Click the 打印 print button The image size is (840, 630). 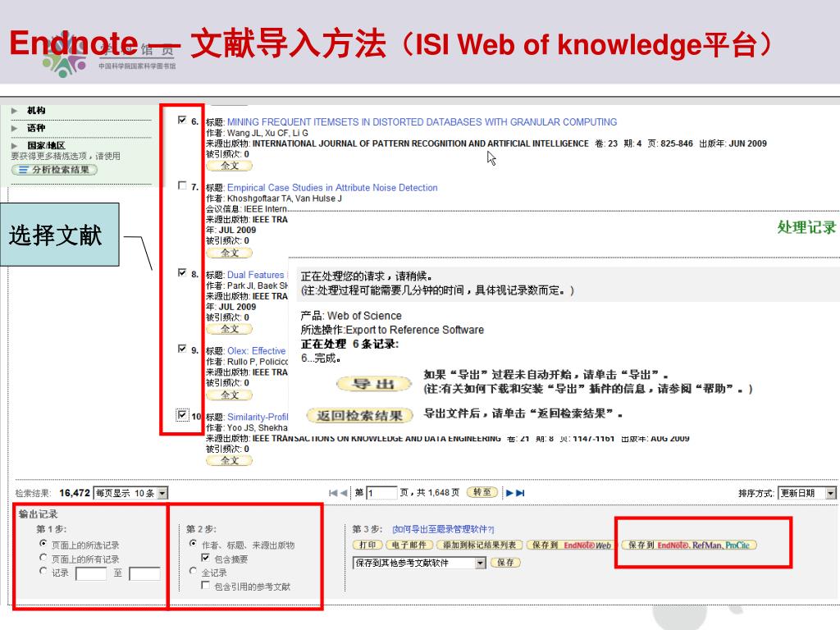point(367,546)
